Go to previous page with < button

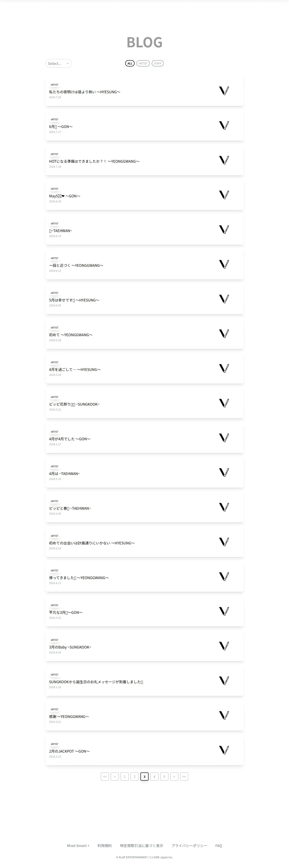pyautogui.click(x=115, y=777)
